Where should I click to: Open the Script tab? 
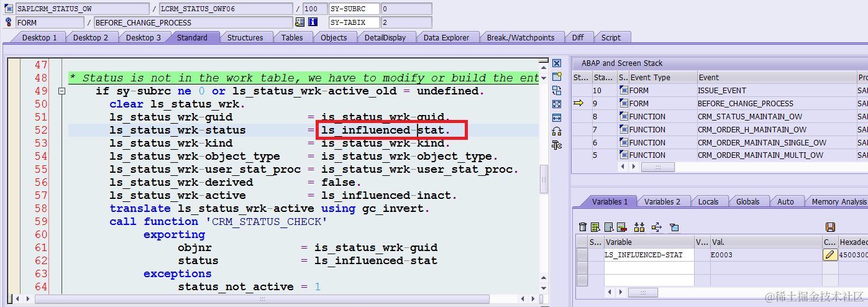coord(611,37)
